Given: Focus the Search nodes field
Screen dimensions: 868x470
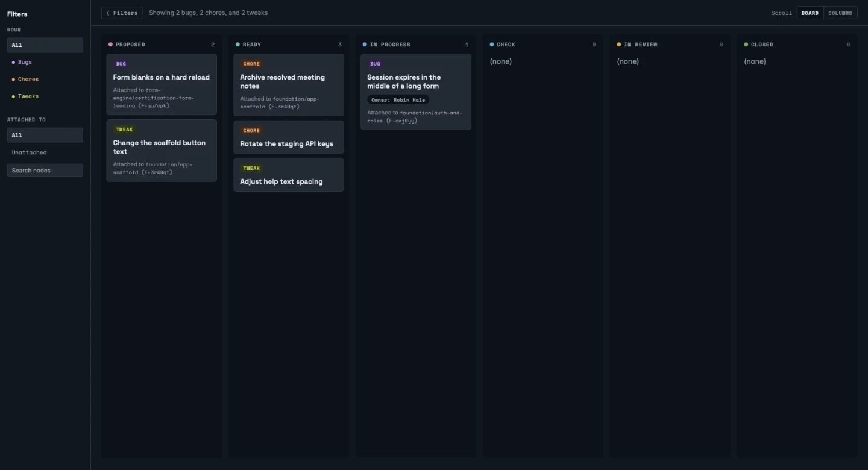Looking at the screenshot, I should 45,171.
